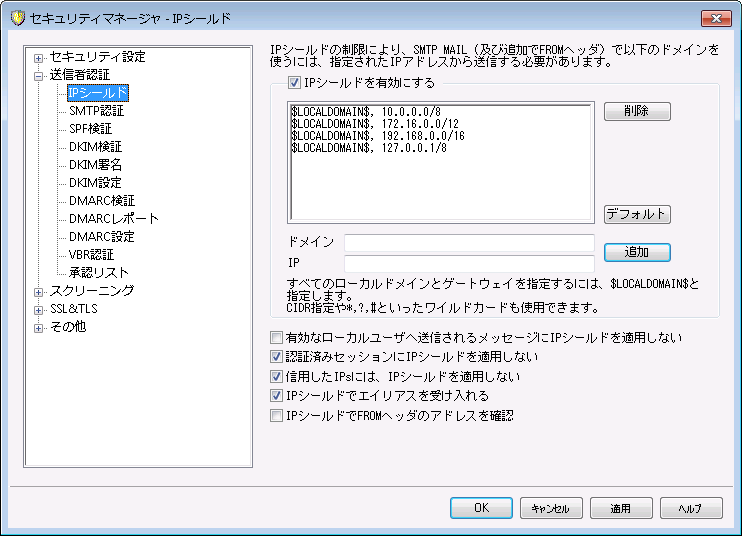742x536 pixels.
Task: Click the ドメイン input field
Action: click(x=469, y=243)
